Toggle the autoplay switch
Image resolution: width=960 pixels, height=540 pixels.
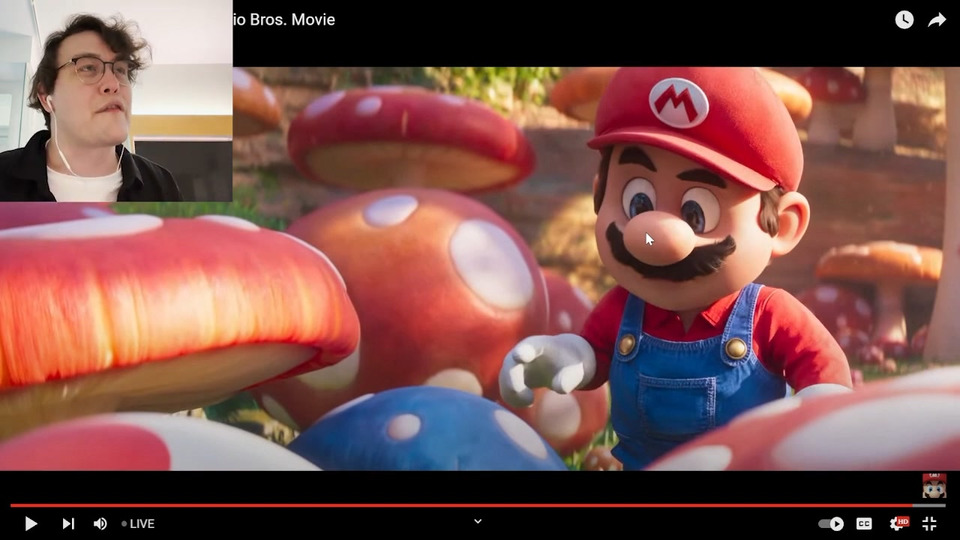coord(831,523)
